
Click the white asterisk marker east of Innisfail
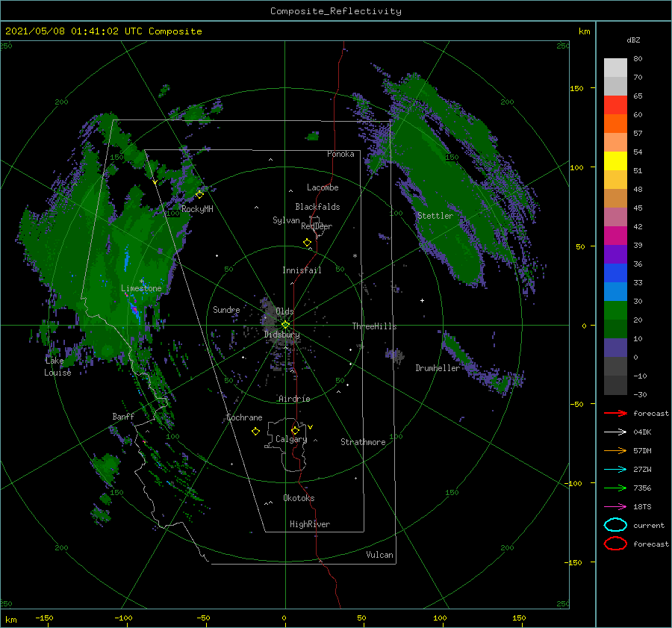[355, 256]
